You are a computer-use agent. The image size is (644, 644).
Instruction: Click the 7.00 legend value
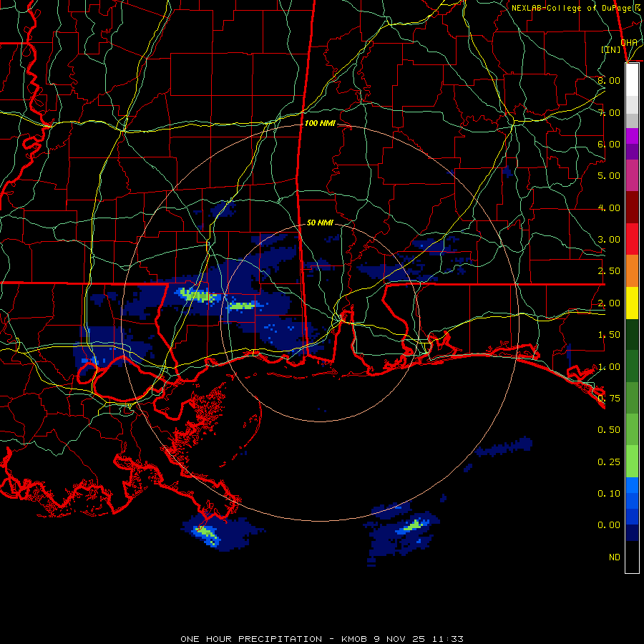coord(609,112)
